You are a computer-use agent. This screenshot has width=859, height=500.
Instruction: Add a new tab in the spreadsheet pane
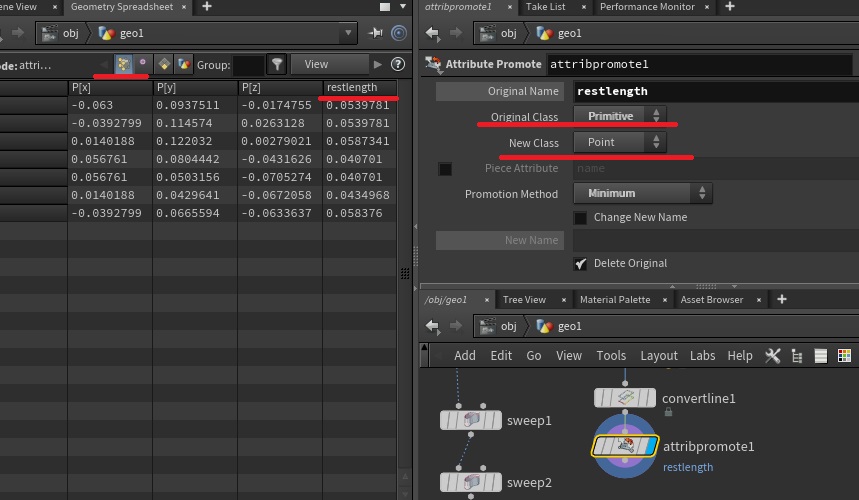tap(207, 7)
